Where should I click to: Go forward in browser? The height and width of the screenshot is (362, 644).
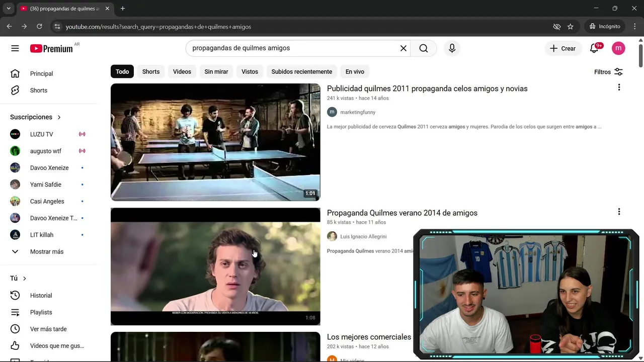click(x=24, y=27)
